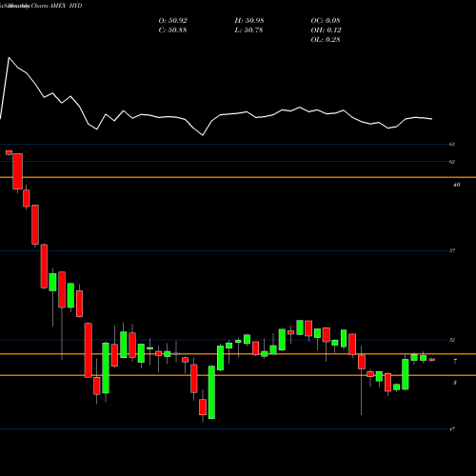This screenshot has height=476, width=476.
Task: Click the price axis label "40"
Action: [x=456, y=185]
